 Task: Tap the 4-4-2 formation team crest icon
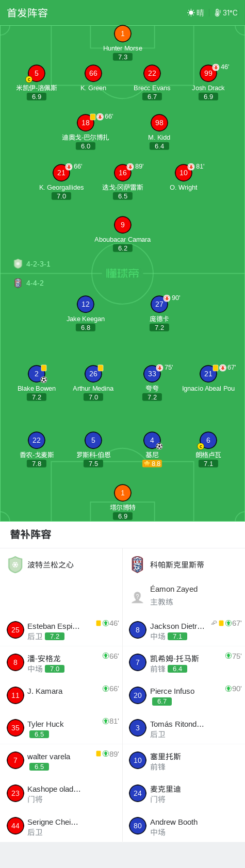tap(18, 283)
